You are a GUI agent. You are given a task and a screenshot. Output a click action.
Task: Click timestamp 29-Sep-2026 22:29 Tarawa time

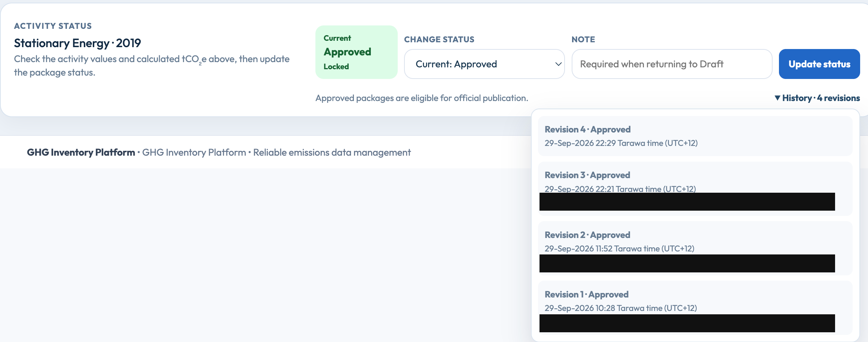621,143
